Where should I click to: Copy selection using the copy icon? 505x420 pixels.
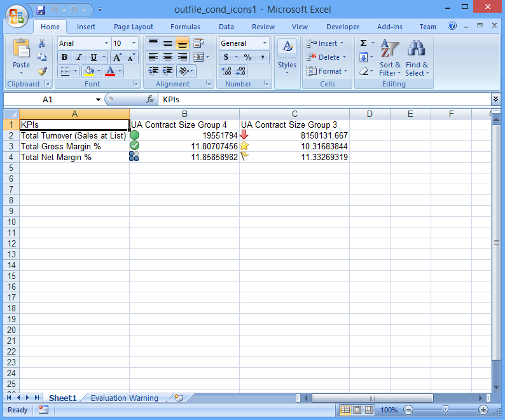[x=41, y=57]
